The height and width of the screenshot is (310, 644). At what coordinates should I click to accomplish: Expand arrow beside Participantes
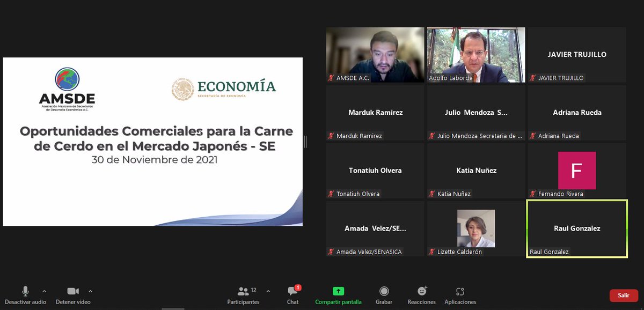[x=268, y=291]
